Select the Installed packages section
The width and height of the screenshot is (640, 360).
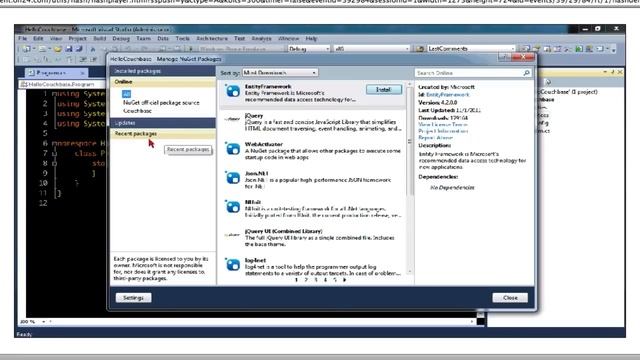tap(163, 71)
